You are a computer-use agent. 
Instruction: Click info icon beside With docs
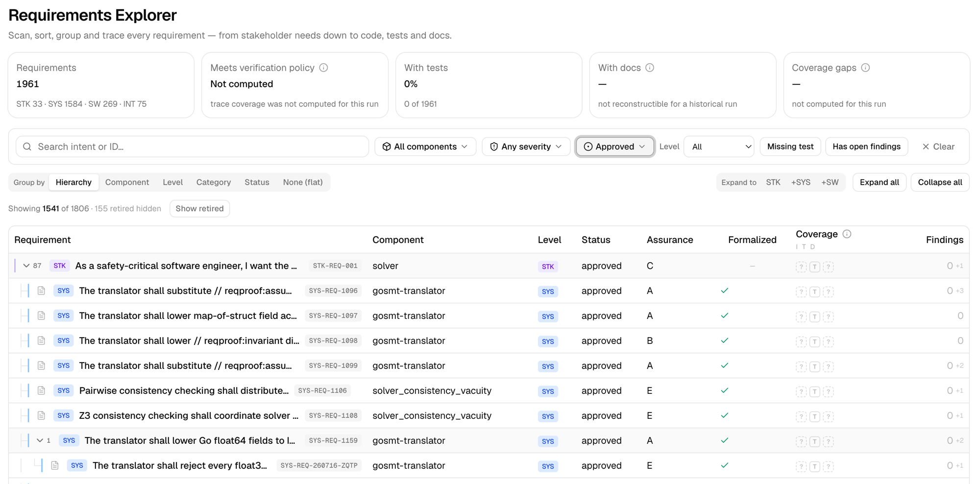point(650,68)
